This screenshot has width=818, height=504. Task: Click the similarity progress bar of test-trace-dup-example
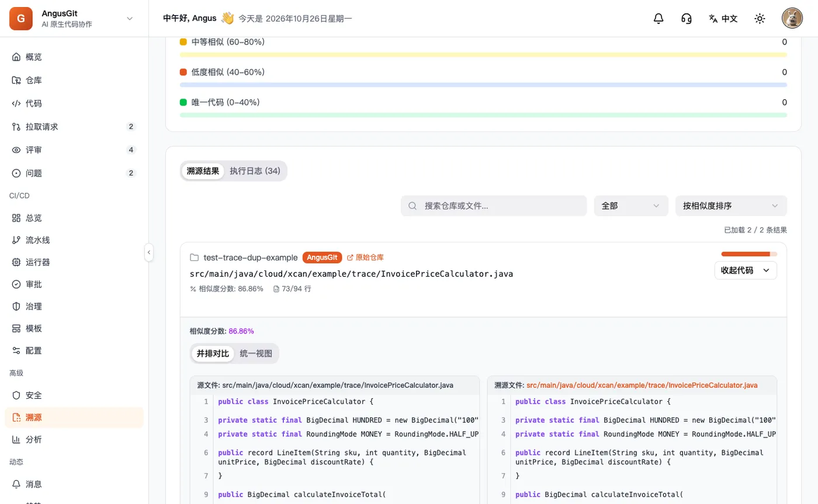click(x=749, y=254)
